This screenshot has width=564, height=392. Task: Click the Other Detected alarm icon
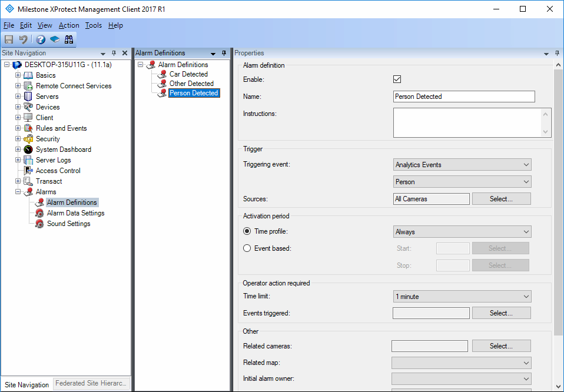click(162, 84)
